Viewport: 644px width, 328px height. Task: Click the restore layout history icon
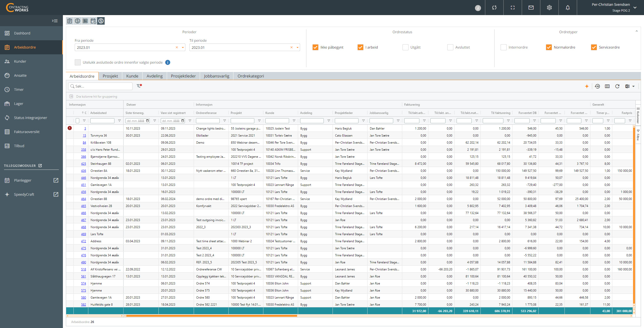coord(597,86)
